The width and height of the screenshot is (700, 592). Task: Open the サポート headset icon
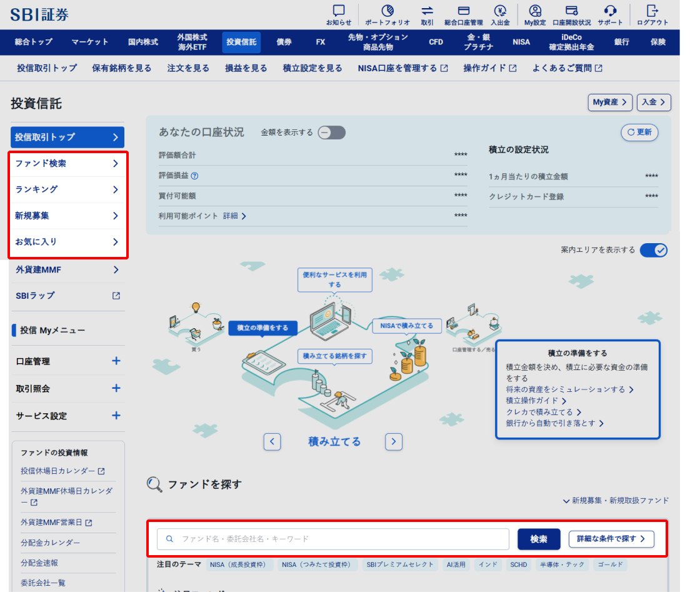(610, 15)
